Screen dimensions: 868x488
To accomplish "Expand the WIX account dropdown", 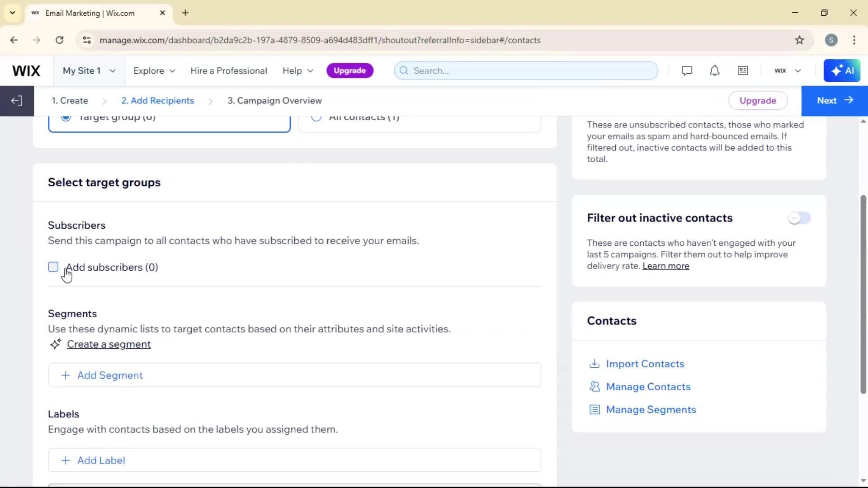I will [788, 71].
